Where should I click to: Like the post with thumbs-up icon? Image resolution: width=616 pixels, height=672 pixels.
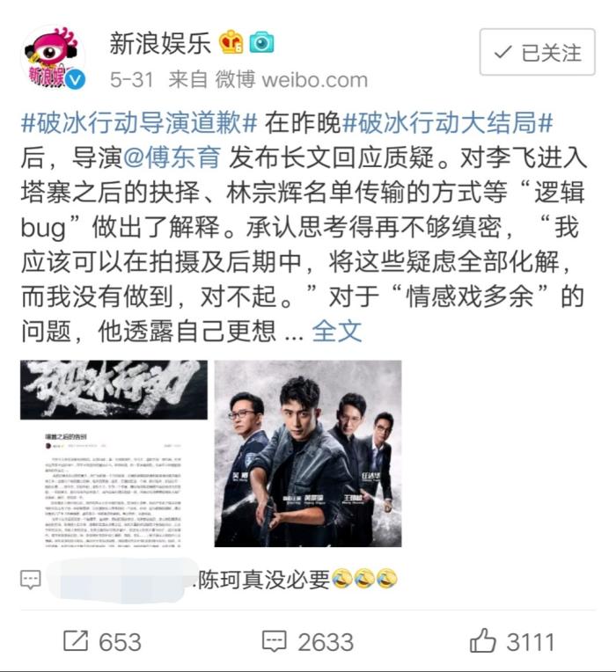pos(483,640)
